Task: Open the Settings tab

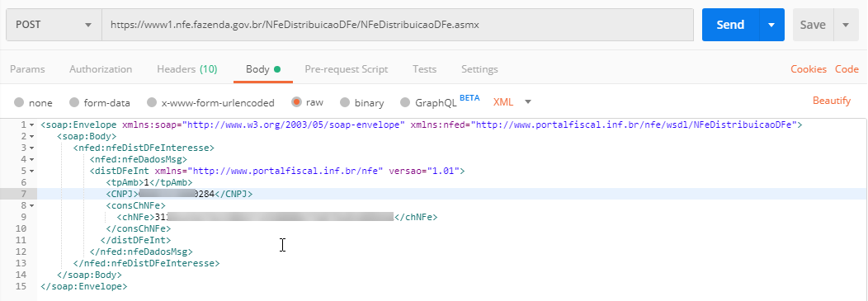Action: (x=479, y=69)
